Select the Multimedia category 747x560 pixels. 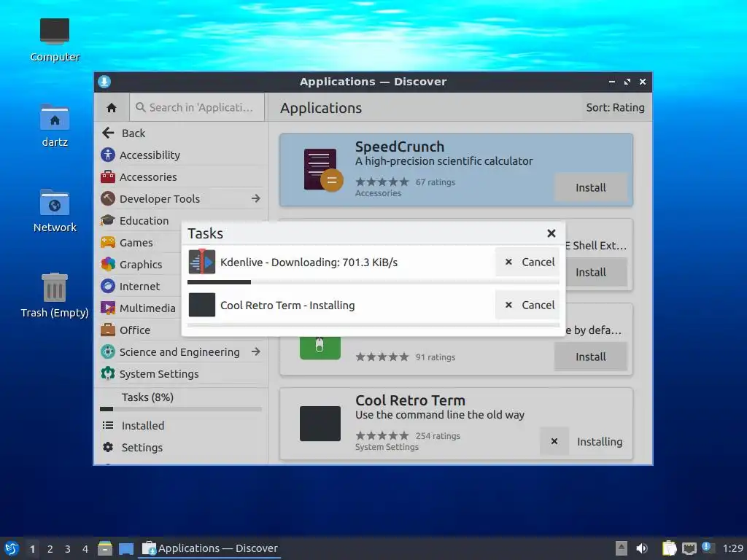(139, 308)
